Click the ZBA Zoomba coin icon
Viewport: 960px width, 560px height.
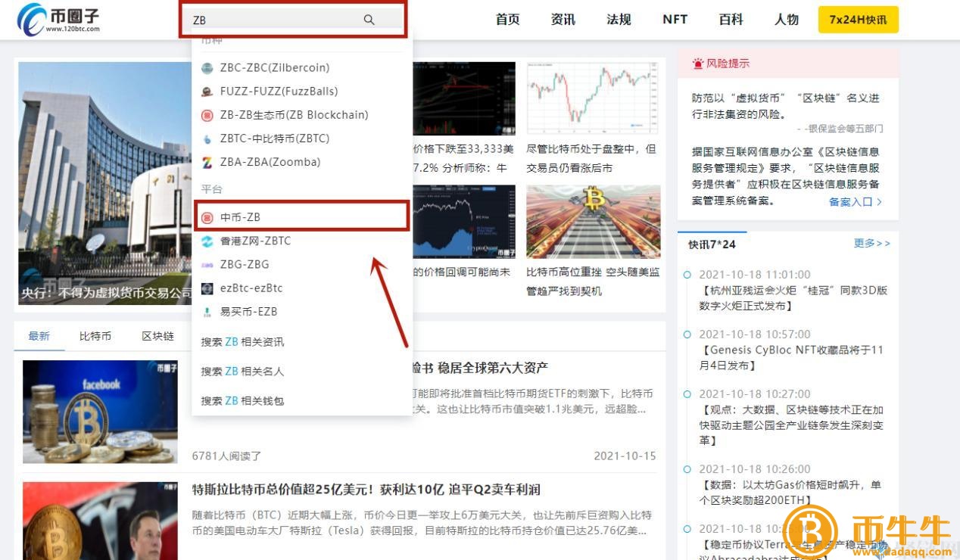(207, 162)
